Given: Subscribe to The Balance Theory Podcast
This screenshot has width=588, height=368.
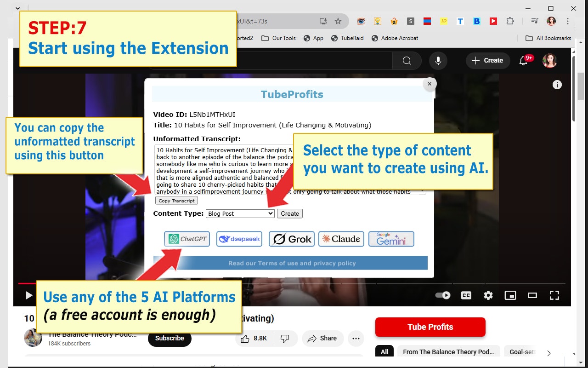Looking at the screenshot, I should pos(170,338).
